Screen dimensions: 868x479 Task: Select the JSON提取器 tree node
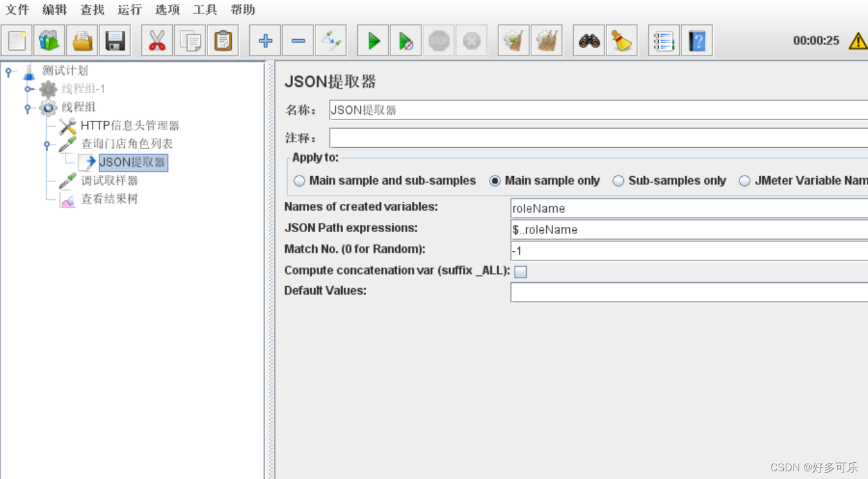coord(133,163)
